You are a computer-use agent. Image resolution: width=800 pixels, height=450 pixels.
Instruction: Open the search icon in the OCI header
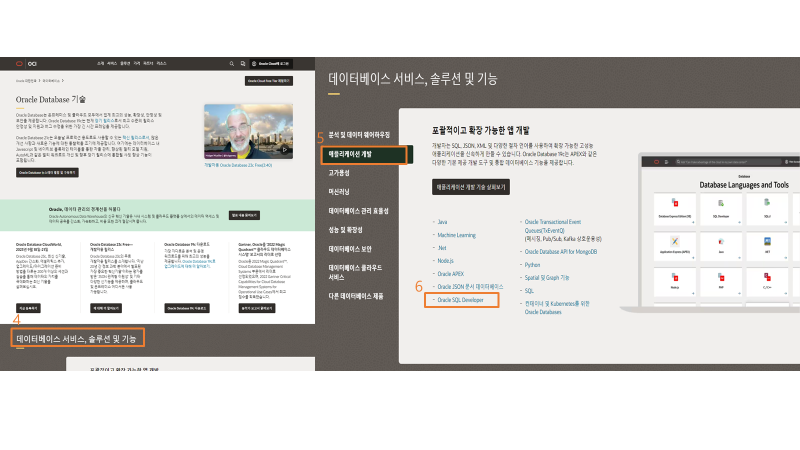click(x=232, y=64)
